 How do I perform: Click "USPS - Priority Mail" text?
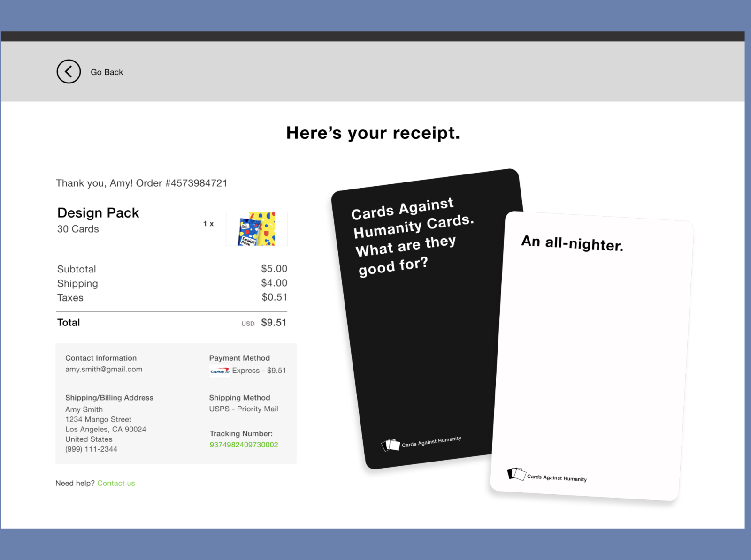click(x=244, y=409)
